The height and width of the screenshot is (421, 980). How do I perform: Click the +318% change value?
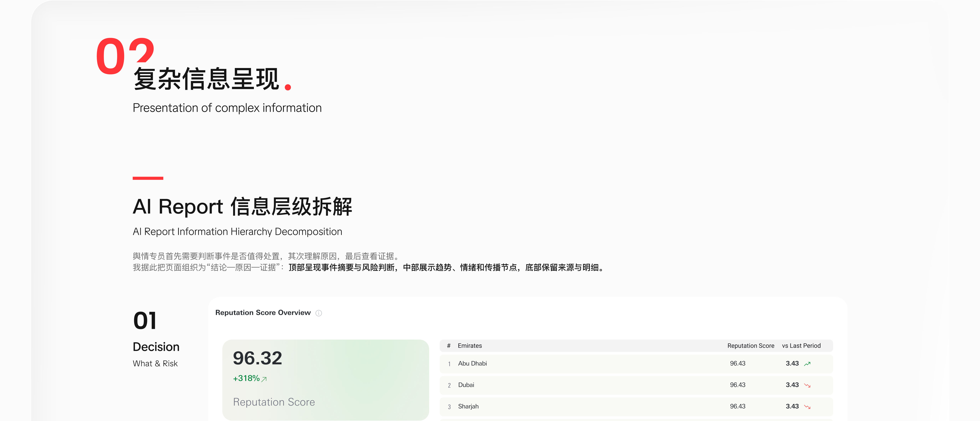[x=246, y=378]
